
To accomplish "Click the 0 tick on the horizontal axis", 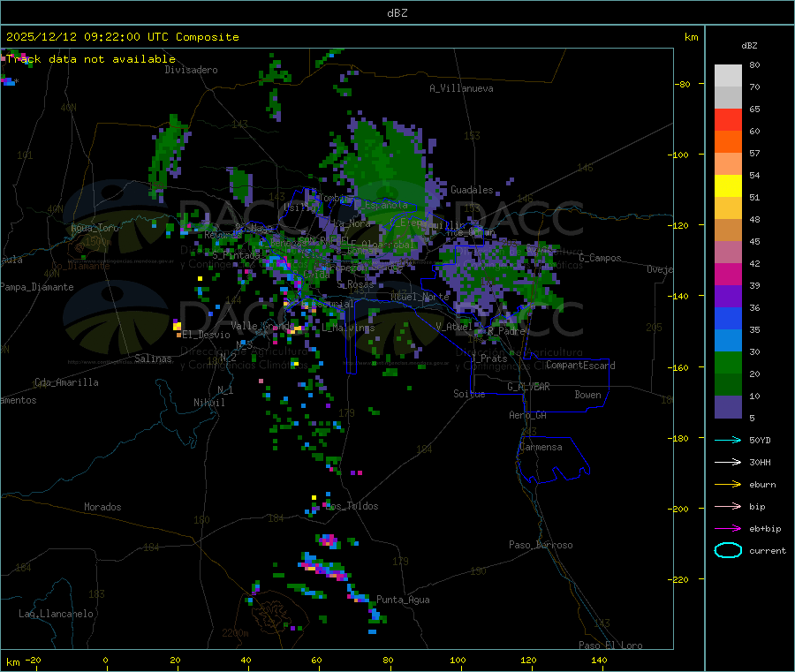I will coord(105,660).
